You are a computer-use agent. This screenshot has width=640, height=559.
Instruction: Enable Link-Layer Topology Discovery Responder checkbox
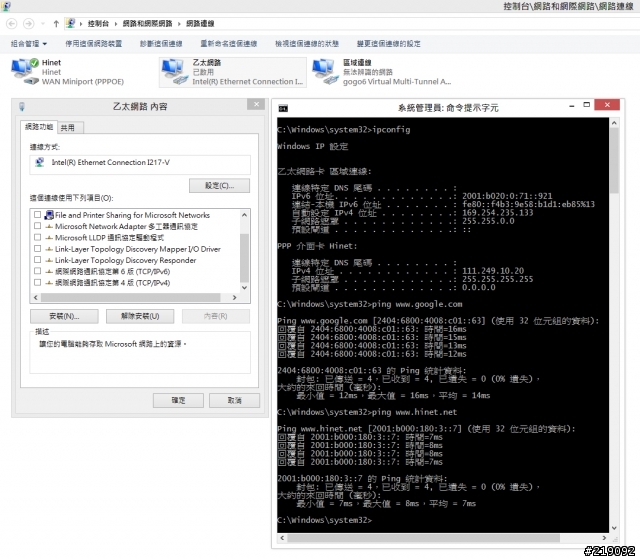coord(38,260)
